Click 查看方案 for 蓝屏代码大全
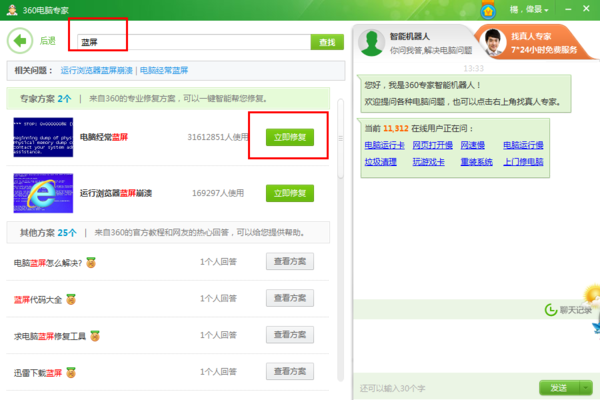Image resolution: width=600 pixels, height=400 pixels. tap(290, 298)
